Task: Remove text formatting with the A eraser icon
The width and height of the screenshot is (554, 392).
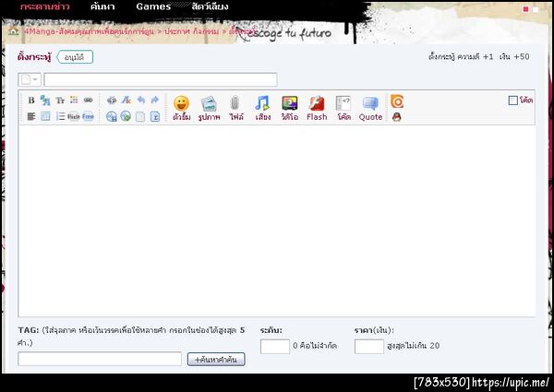Action: [126, 101]
